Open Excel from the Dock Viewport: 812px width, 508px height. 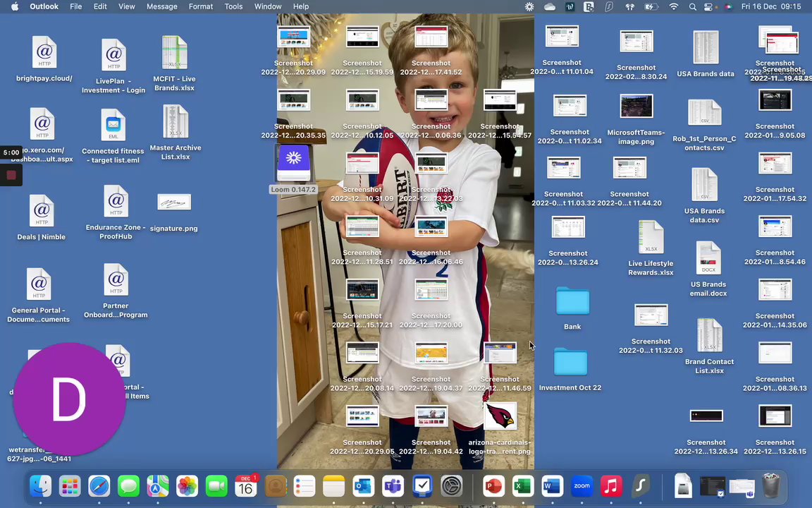point(523,486)
